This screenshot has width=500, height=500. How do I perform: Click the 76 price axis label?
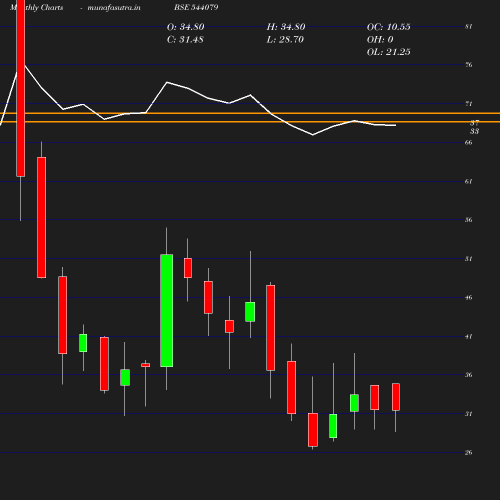pos(469,65)
